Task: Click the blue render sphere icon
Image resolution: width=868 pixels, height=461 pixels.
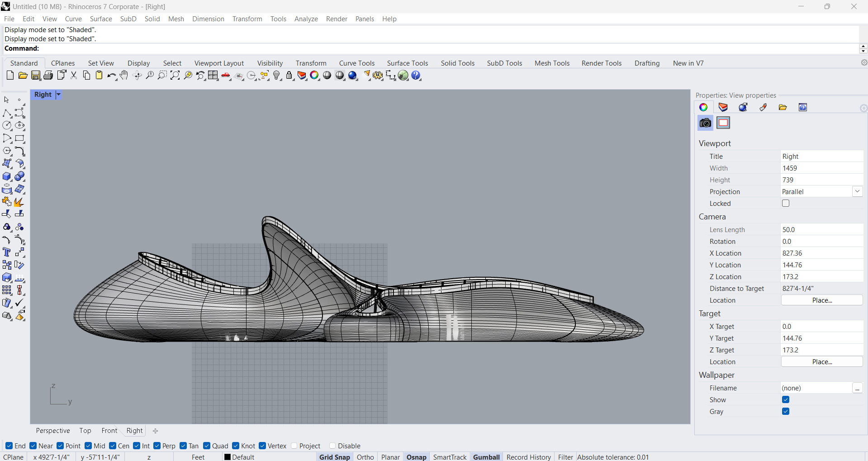Action: coord(353,76)
